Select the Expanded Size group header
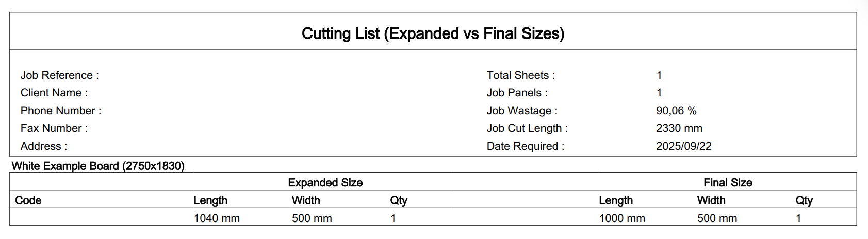868x239 pixels. (325, 183)
